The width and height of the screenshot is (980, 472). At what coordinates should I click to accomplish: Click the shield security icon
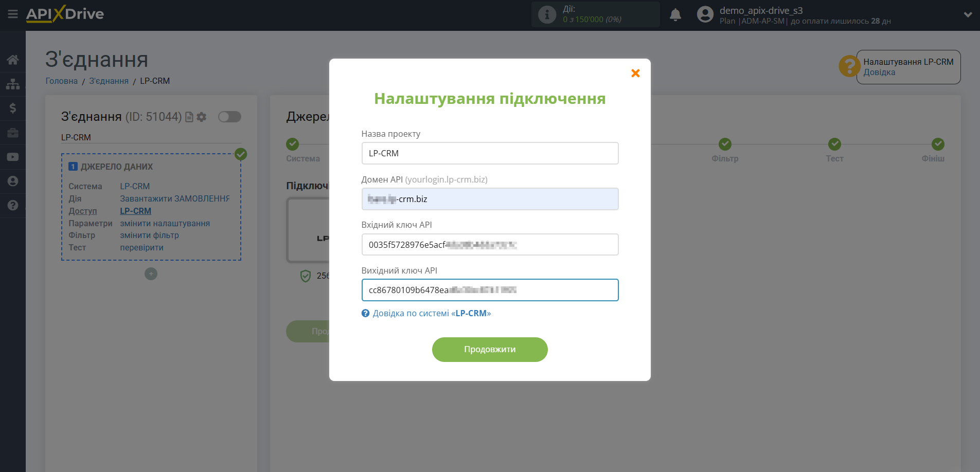(306, 276)
